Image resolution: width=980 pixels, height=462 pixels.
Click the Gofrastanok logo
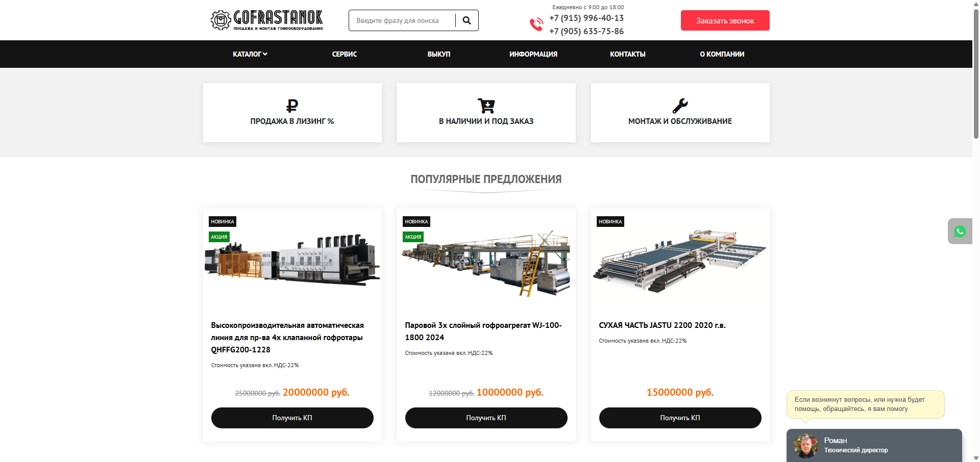point(266,20)
